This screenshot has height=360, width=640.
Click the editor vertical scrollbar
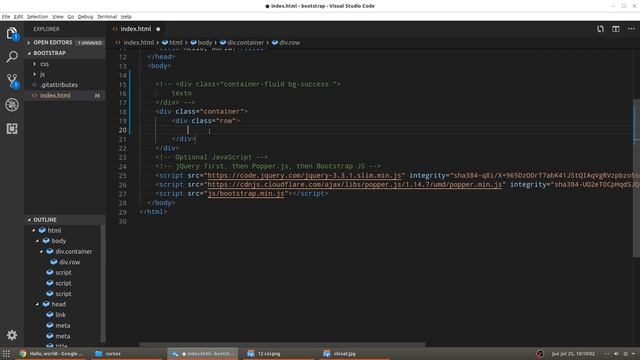point(636,178)
